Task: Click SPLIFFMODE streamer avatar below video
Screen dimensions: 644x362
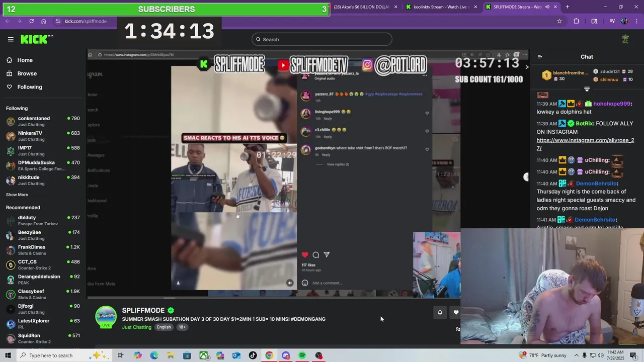Action: [106, 316]
